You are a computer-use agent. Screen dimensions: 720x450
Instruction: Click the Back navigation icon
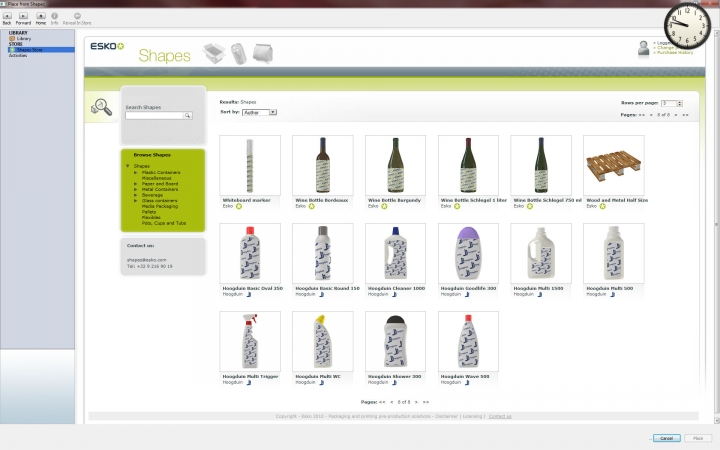point(7,16)
